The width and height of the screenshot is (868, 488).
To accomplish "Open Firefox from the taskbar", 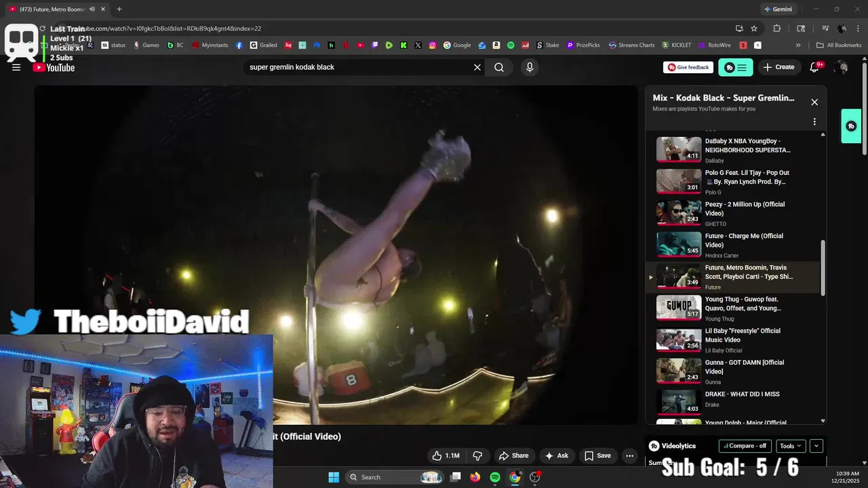I will point(475,477).
